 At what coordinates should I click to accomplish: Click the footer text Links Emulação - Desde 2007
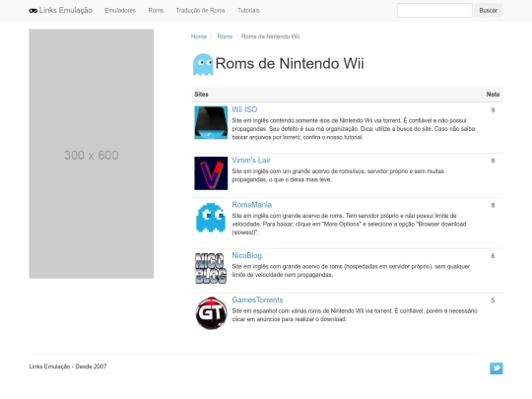[68, 366]
